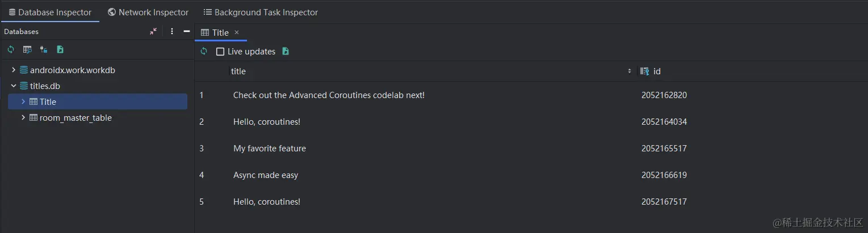Expand the androidx.work.workdb database node
Image resolution: width=868 pixels, height=233 pixels.
pyautogui.click(x=14, y=70)
